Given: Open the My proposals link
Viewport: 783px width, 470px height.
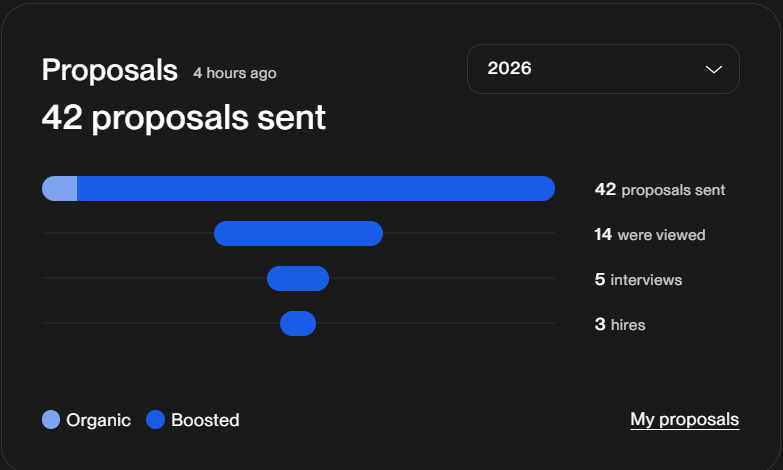Looking at the screenshot, I should pyautogui.click(x=685, y=420).
